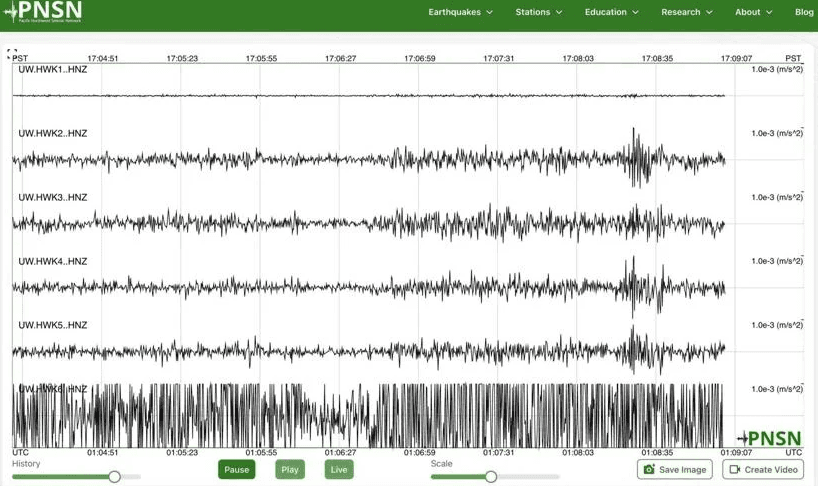Click the 17:06:59 time marker on top axis
This screenshot has height=486, width=818.
tap(420, 58)
